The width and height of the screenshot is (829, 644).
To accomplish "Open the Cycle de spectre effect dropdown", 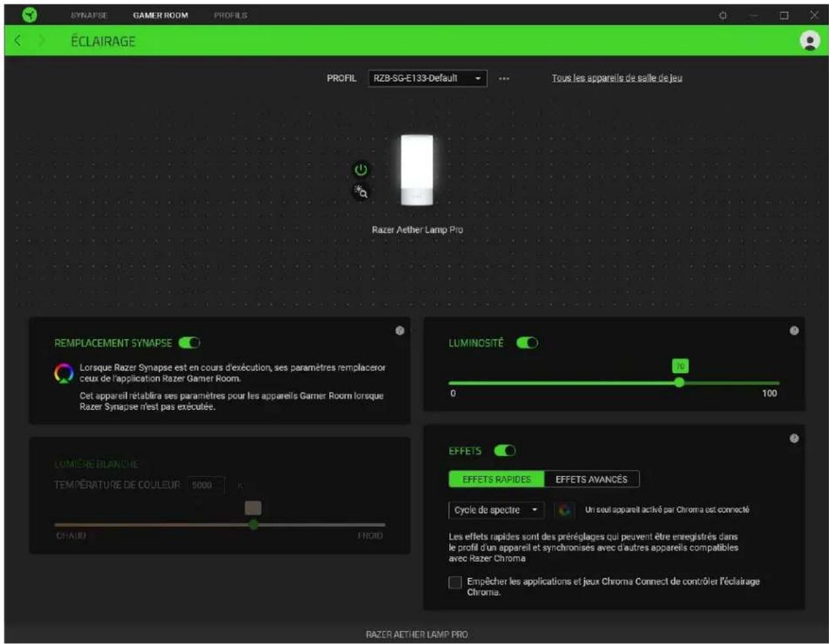I will [496, 510].
